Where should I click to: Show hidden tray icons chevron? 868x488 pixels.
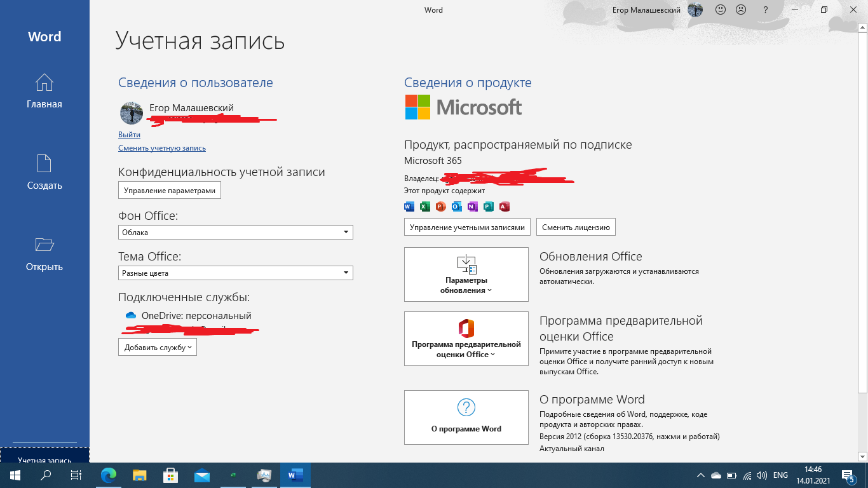[x=700, y=475]
